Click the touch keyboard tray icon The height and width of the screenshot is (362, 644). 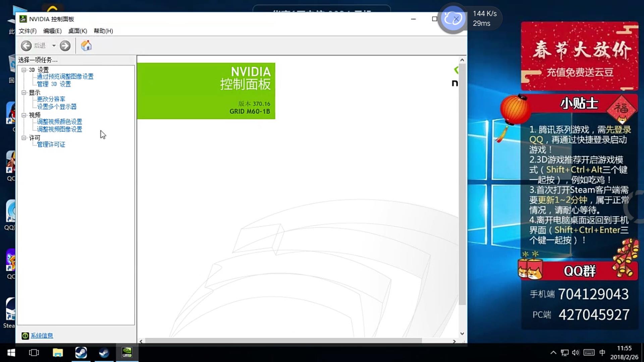tap(589, 353)
